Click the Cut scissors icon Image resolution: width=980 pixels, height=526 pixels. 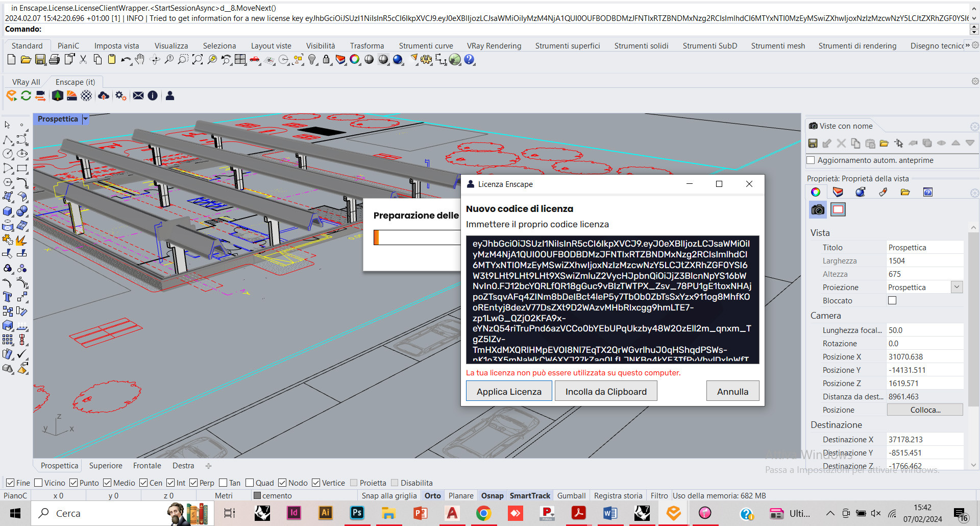(x=83, y=60)
